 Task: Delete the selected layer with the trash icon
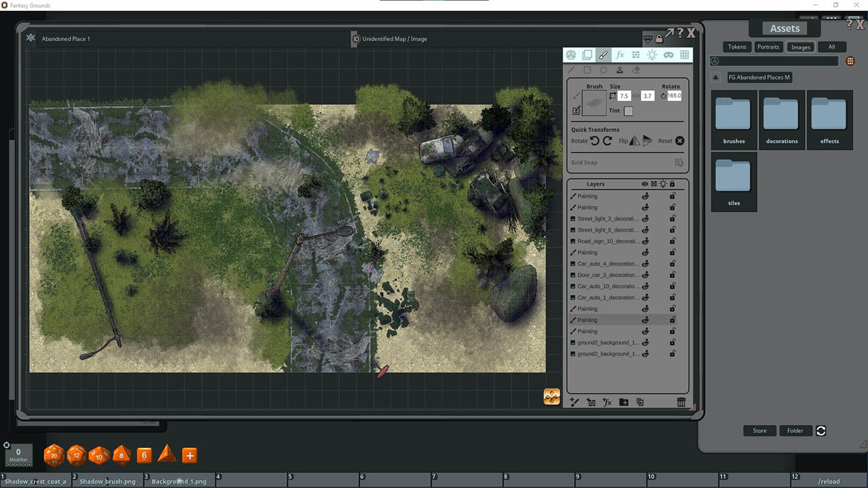pos(681,402)
